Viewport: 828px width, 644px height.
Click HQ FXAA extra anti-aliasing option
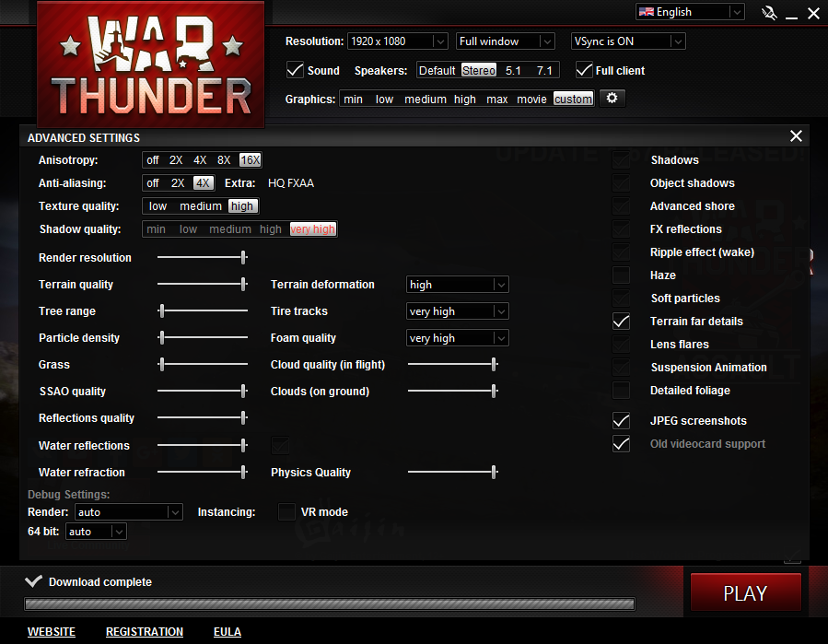point(291,182)
